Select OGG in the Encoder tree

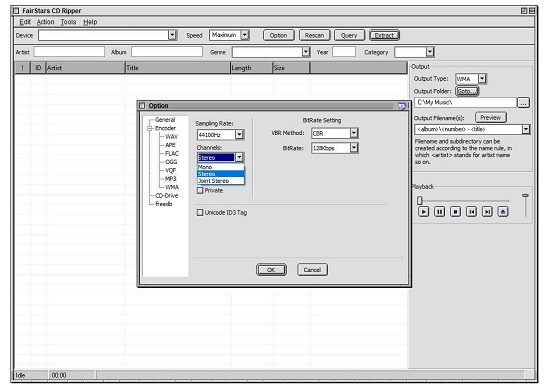[x=171, y=162]
